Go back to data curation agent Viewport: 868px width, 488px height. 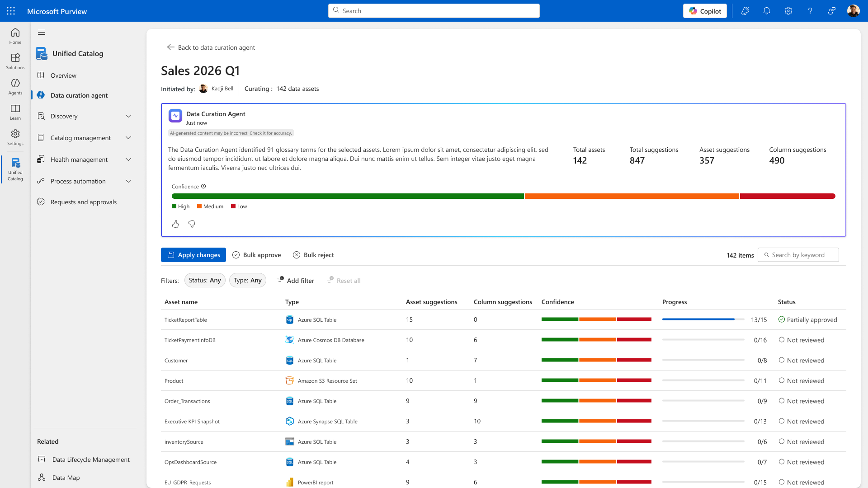coord(211,47)
